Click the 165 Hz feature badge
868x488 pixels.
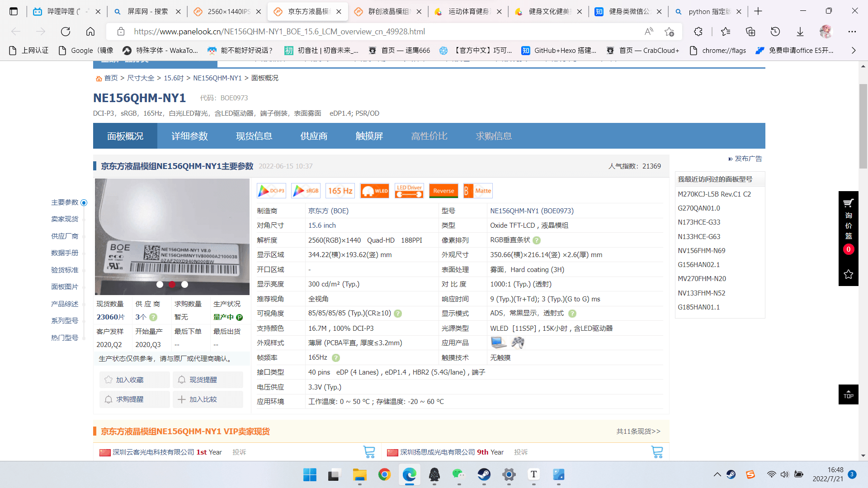[340, 191]
